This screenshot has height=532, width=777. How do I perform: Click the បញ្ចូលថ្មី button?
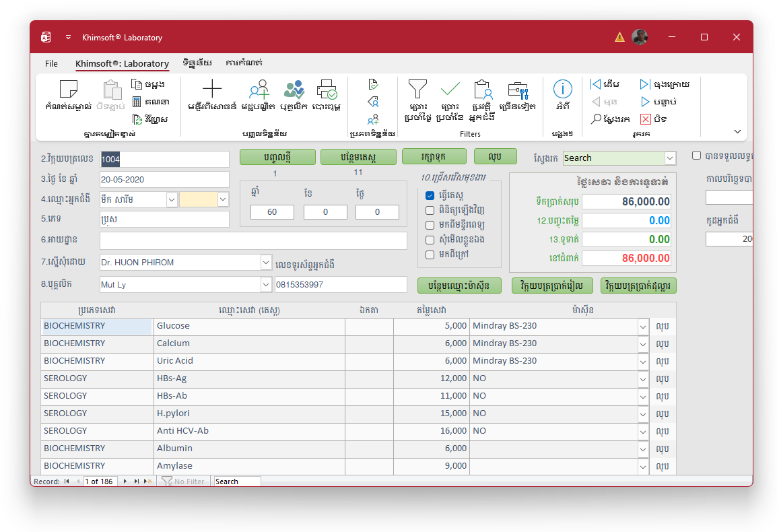pos(277,156)
